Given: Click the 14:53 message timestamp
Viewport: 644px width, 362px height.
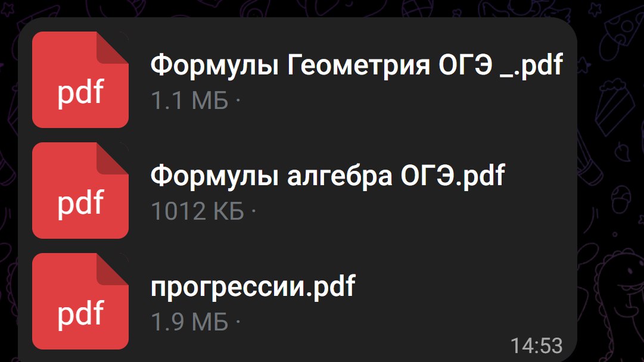Looking at the screenshot, I should [x=536, y=345].
